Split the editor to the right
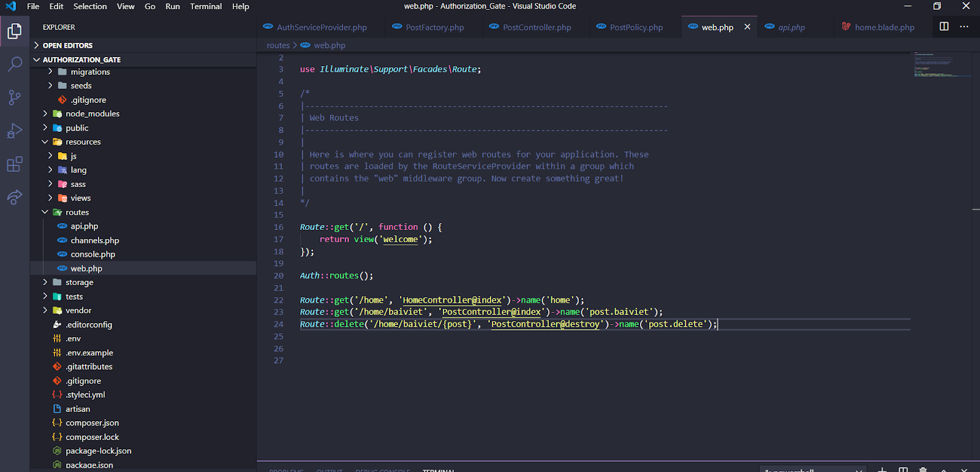 click(x=944, y=26)
